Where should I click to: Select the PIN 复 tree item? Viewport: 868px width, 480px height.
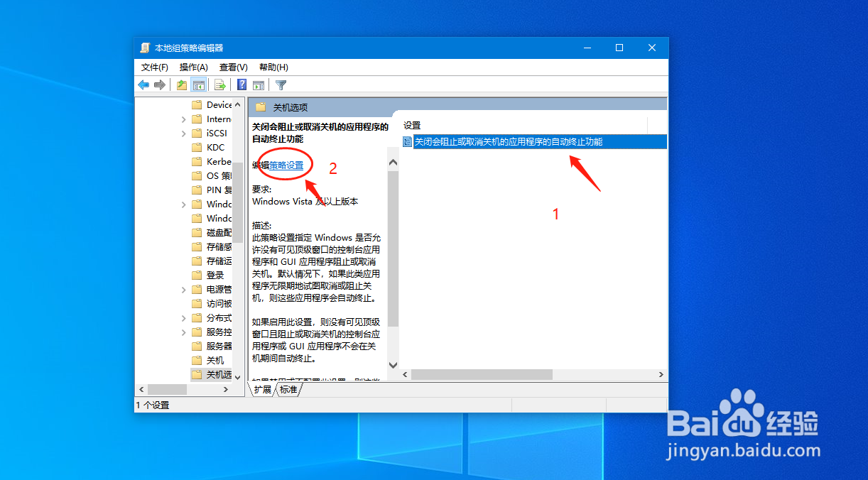click(219, 190)
